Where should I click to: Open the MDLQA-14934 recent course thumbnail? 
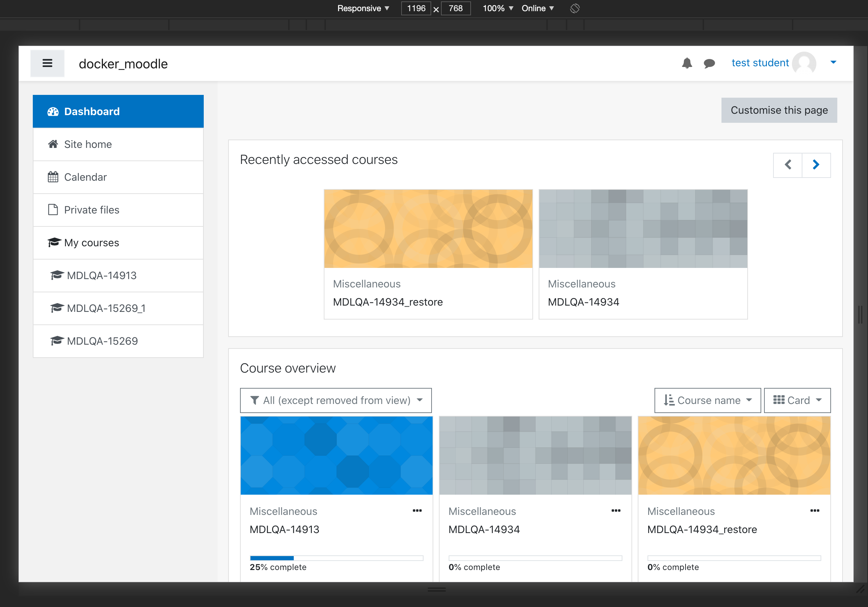[x=643, y=229]
